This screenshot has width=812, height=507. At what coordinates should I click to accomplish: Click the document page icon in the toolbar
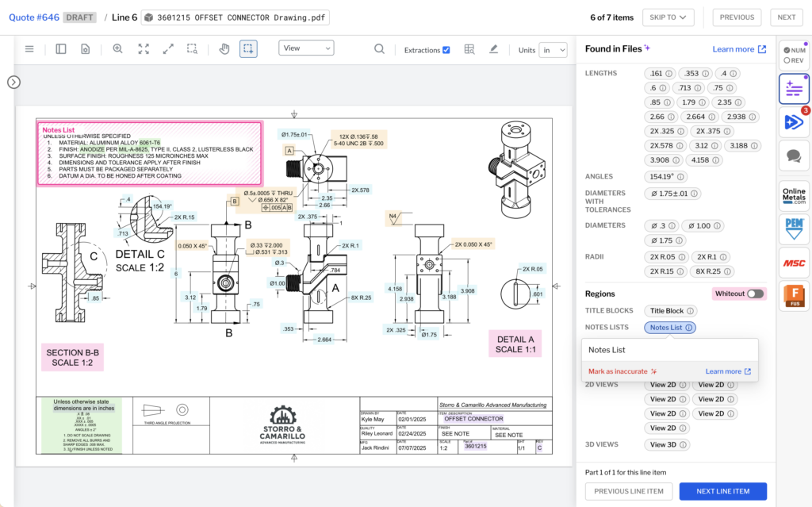click(x=86, y=48)
